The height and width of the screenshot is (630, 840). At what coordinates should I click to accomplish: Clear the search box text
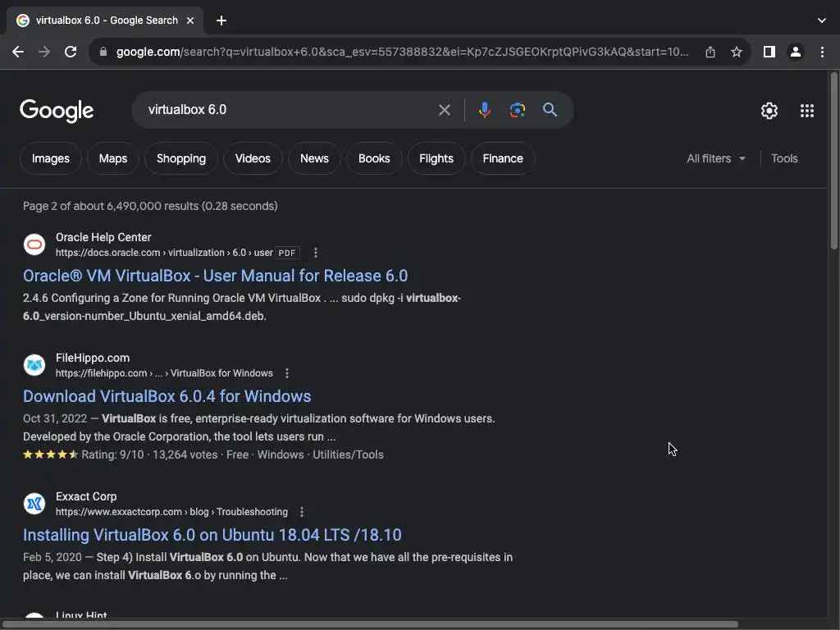[x=444, y=110]
